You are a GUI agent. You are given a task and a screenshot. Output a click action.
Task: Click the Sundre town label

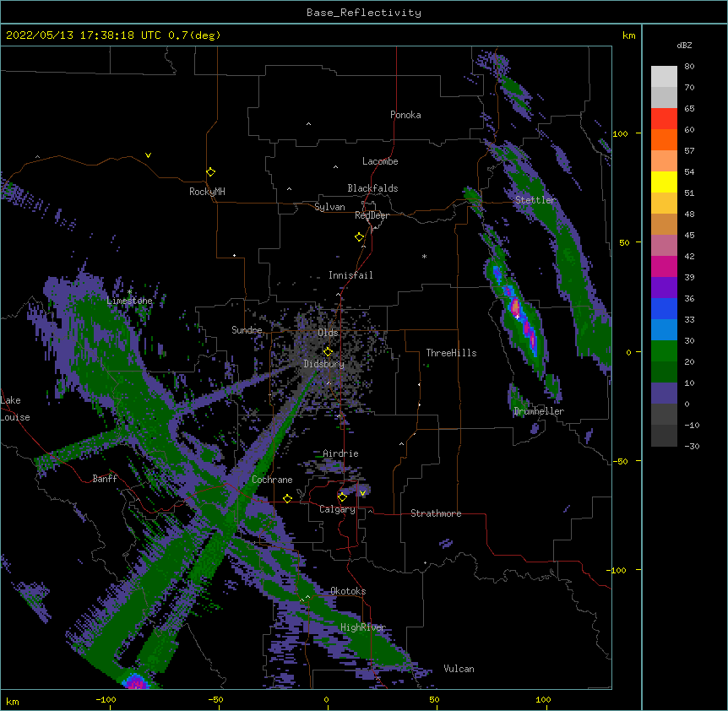[247, 330]
